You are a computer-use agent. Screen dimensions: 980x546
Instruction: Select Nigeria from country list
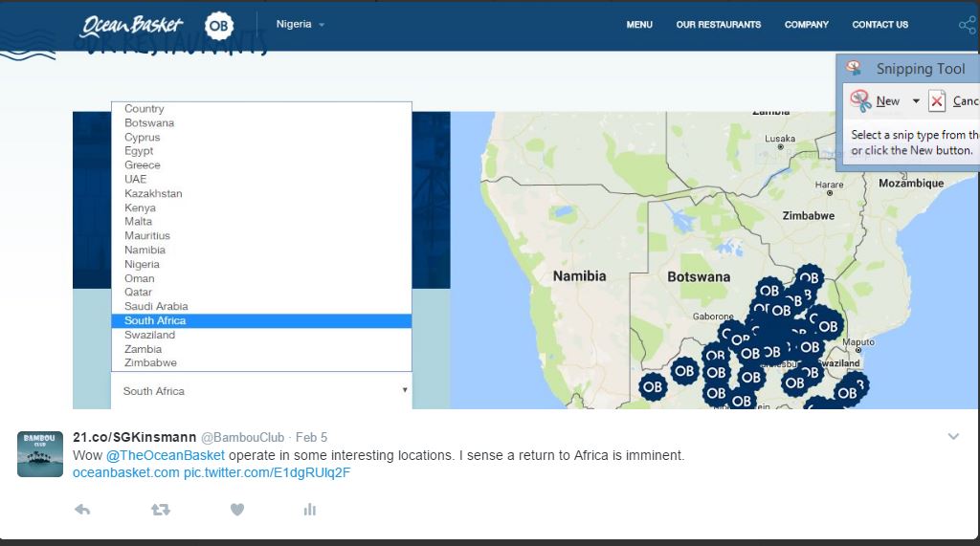point(261,264)
